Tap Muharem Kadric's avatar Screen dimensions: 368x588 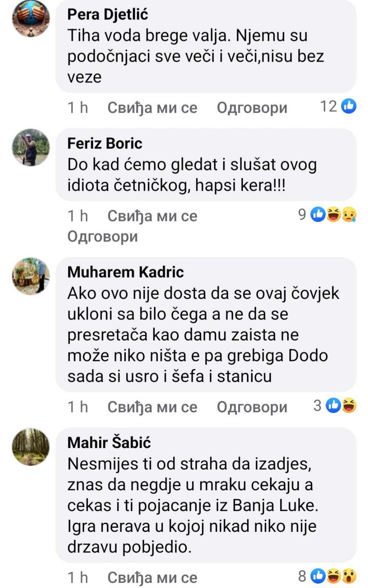pos(31,276)
